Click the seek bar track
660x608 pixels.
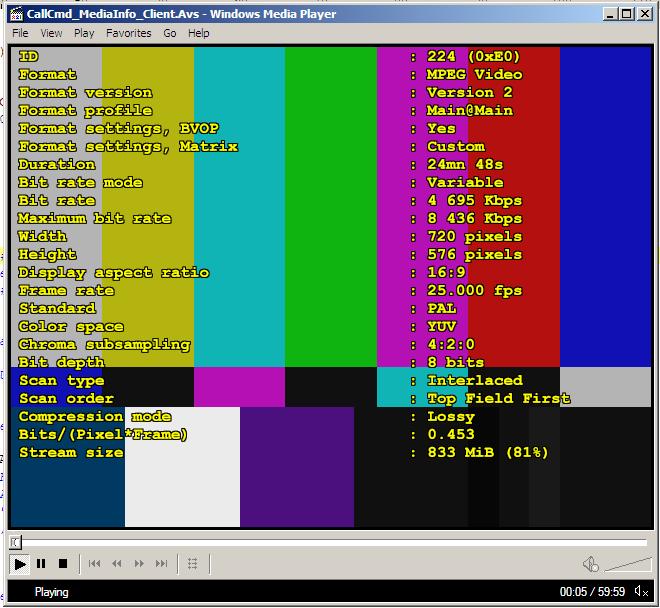(x=333, y=542)
